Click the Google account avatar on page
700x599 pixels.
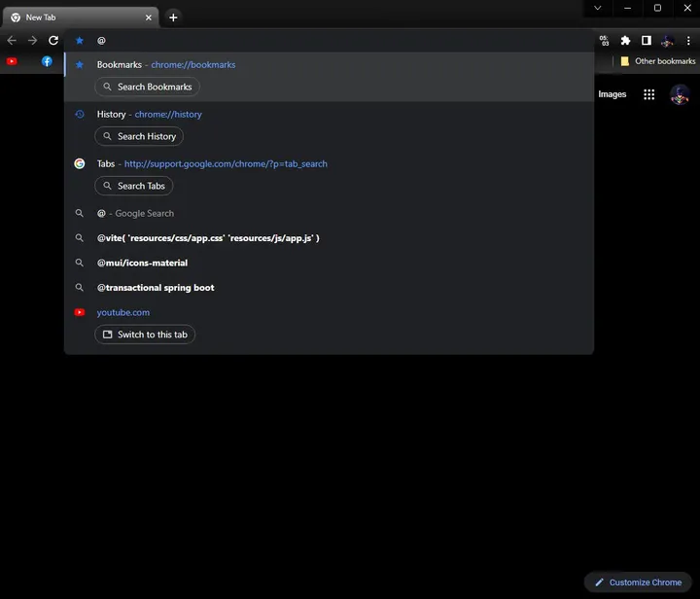pos(680,94)
